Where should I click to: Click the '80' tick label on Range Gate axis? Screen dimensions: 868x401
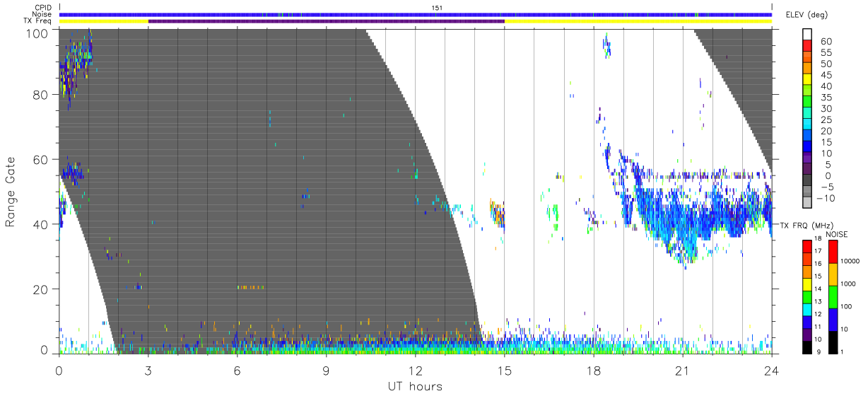coord(41,95)
